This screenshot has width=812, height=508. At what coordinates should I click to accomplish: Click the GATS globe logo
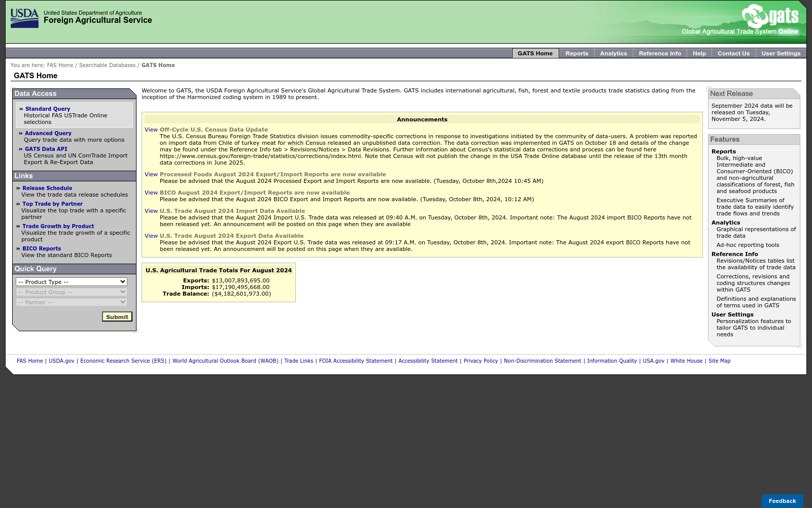point(755,16)
